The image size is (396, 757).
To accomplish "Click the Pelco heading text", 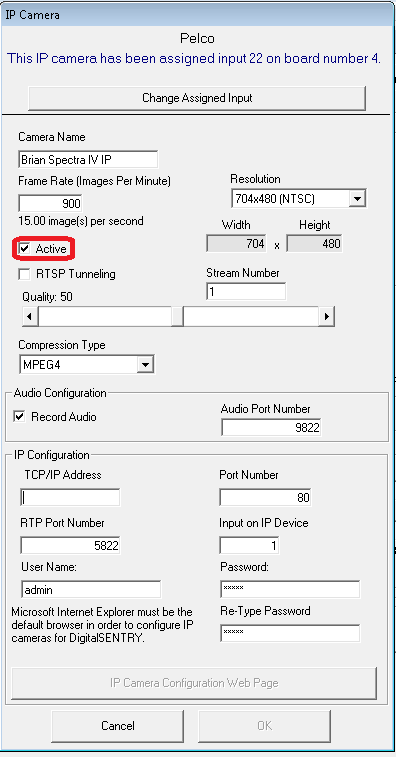I will pos(197,38).
